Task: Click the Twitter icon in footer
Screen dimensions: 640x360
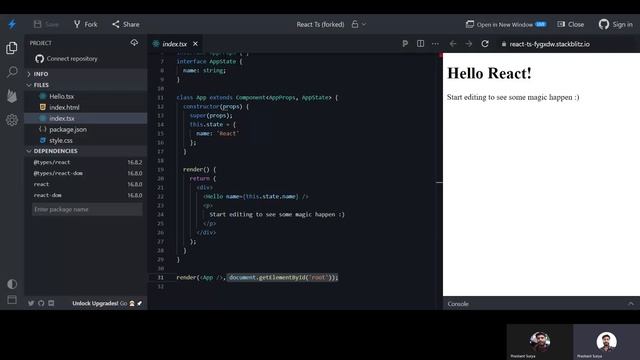Action: [31, 303]
